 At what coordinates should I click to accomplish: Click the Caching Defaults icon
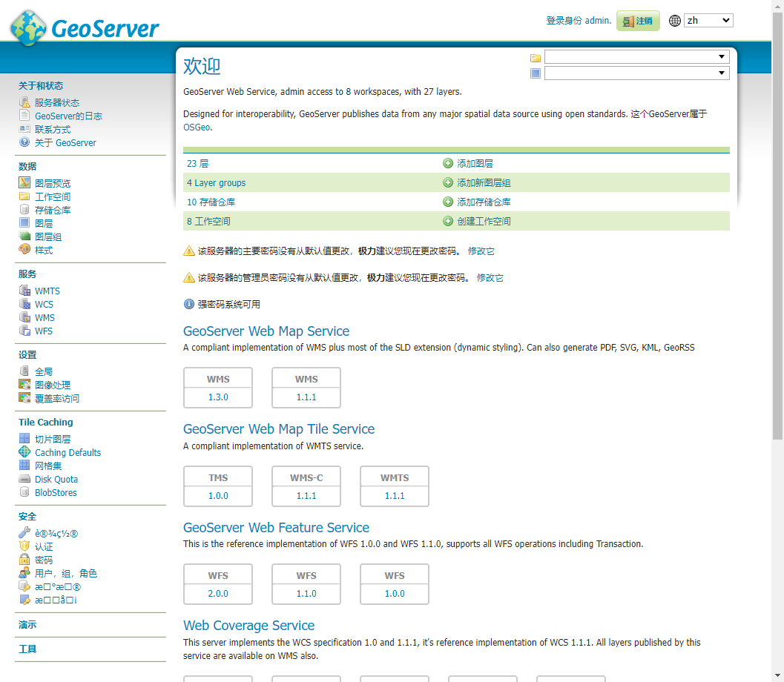24,452
